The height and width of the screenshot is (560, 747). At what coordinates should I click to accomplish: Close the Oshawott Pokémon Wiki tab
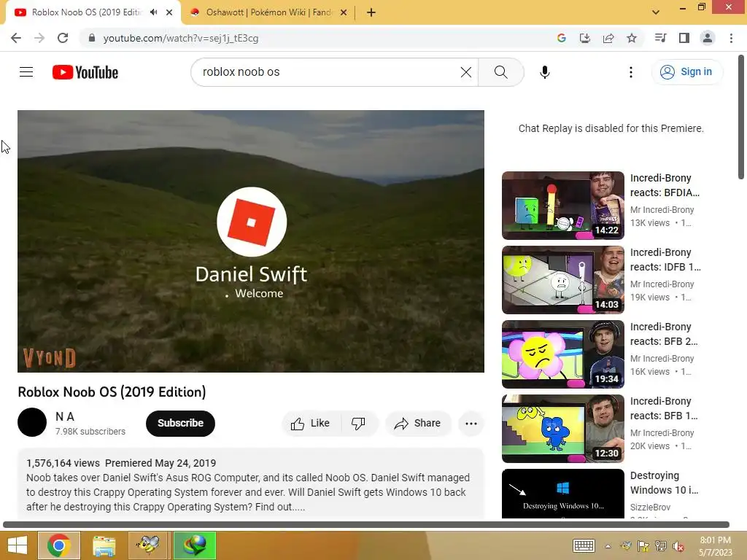pyautogui.click(x=344, y=12)
